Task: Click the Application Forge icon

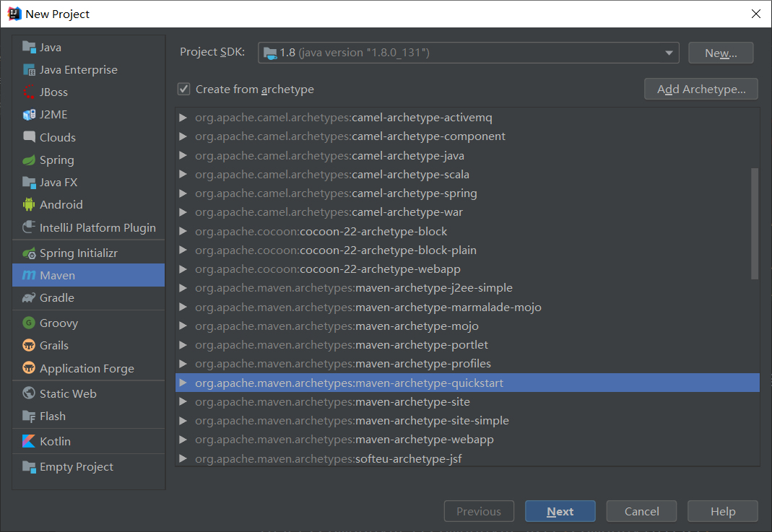Action: click(x=28, y=368)
